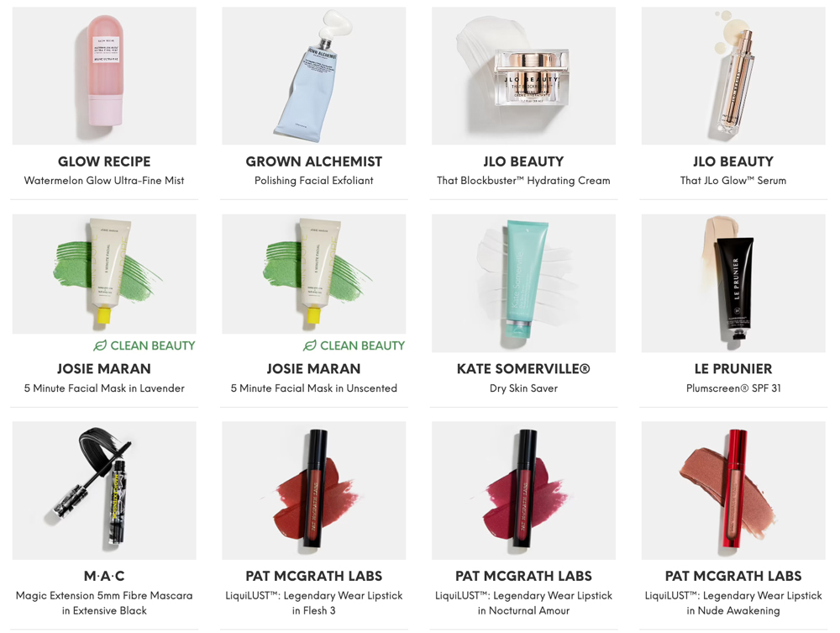Screen dimensions: 840x633
Task: Pick the Nude Awakening lipstick swatch image
Action: tap(733, 490)
